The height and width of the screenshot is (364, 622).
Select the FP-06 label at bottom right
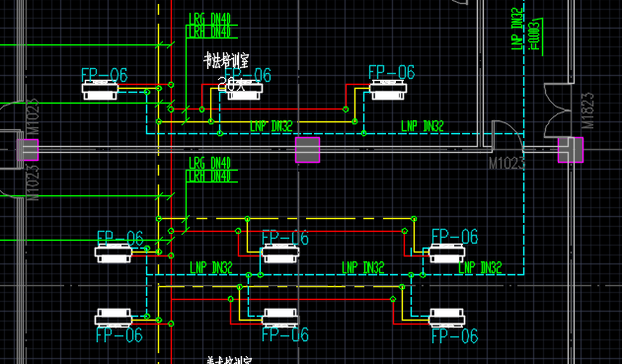pyautogui.click(x=454, y=336)
